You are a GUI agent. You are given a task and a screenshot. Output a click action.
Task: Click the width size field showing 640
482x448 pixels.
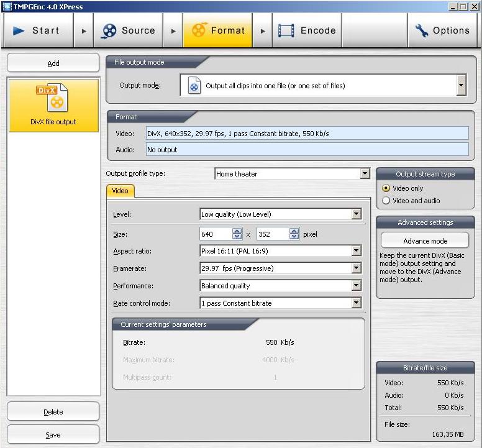(216, 234)
